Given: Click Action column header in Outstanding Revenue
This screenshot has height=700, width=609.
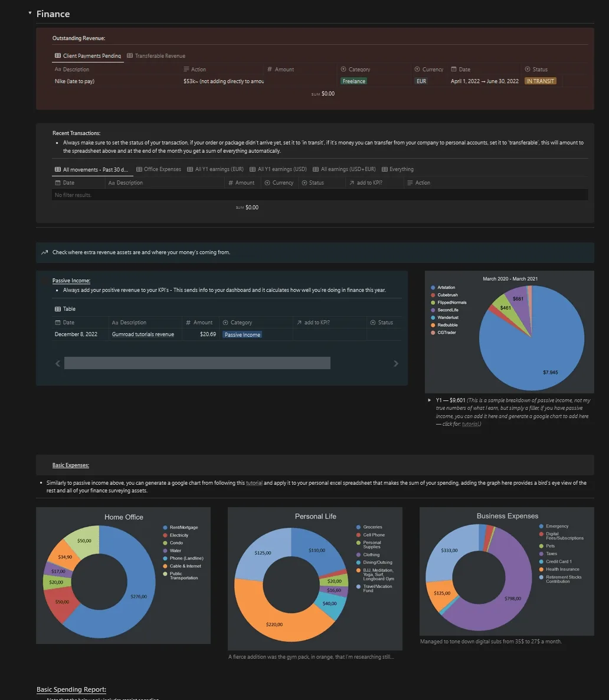Looking at the screenshot, I should pyautogui.click(x=195, y=69).
